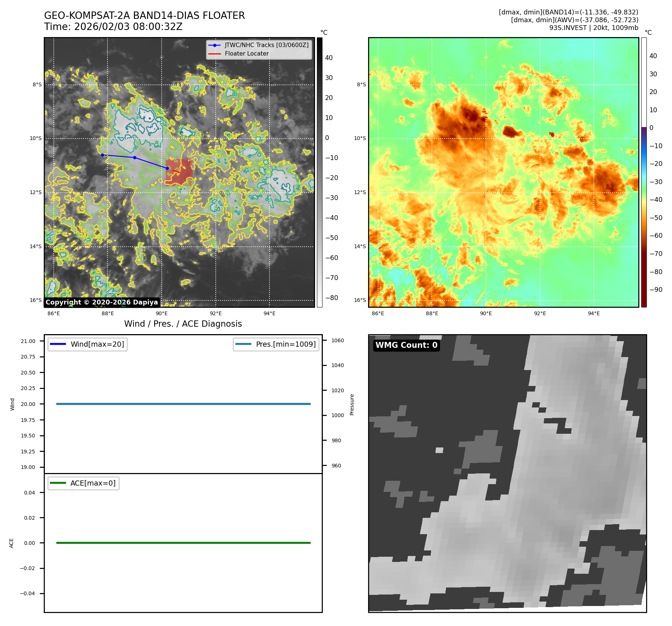Image resolution: width=672 pixels, height=626 pixels.
Task: Select the middle blue track point
Action: pos(135,158)
